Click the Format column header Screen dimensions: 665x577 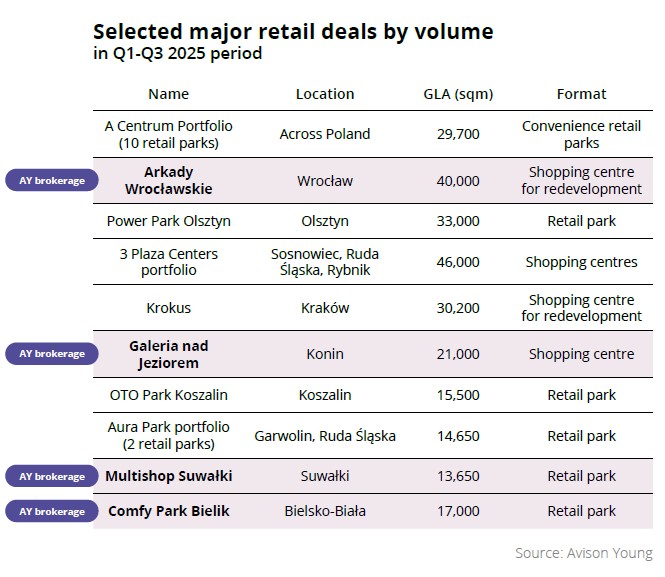tap(581, 94)
